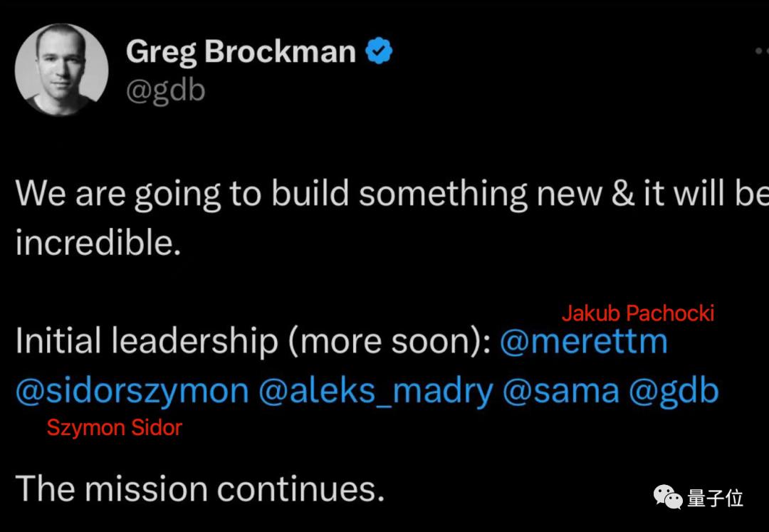Click the 量子位 watermark text
This screenshot has height=532, width=769.
(716, 498)
